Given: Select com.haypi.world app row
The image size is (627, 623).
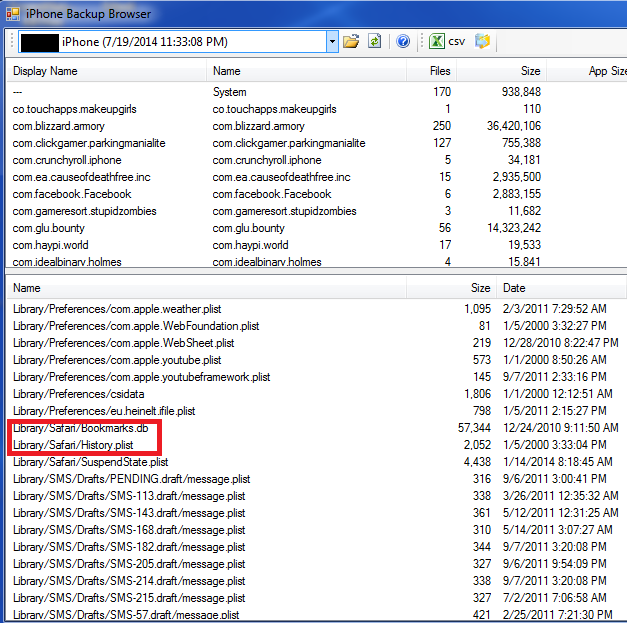Looking at the screenshot, I should tap(317, 245).
